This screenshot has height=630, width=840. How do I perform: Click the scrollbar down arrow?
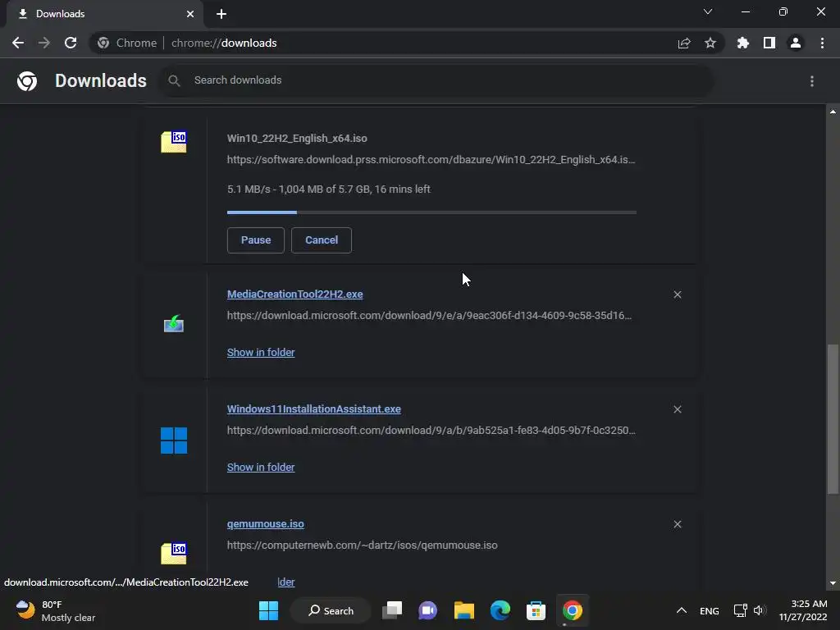point(833,583)
